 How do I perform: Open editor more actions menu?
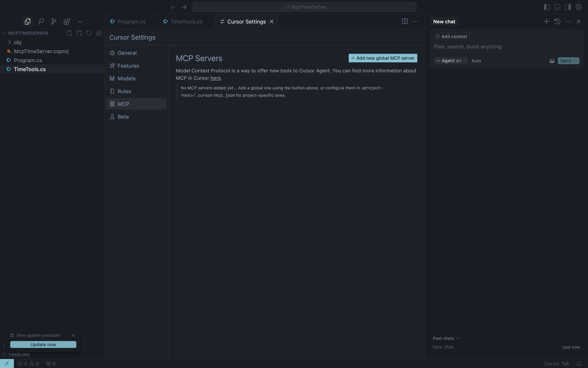pyautogui.click(x=415, y=21)
